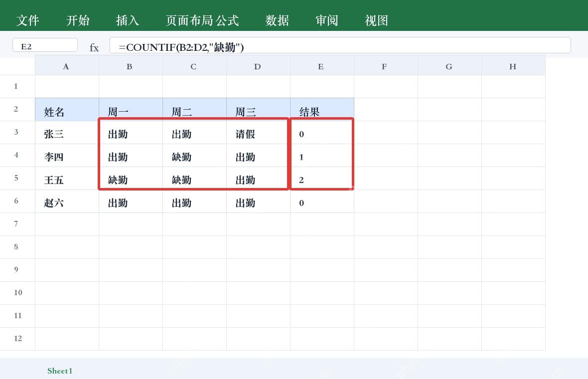The width and height of the screenshot is (588, 379).
Task: Click the 周二 header cell
Action: (x=195, y=110)
